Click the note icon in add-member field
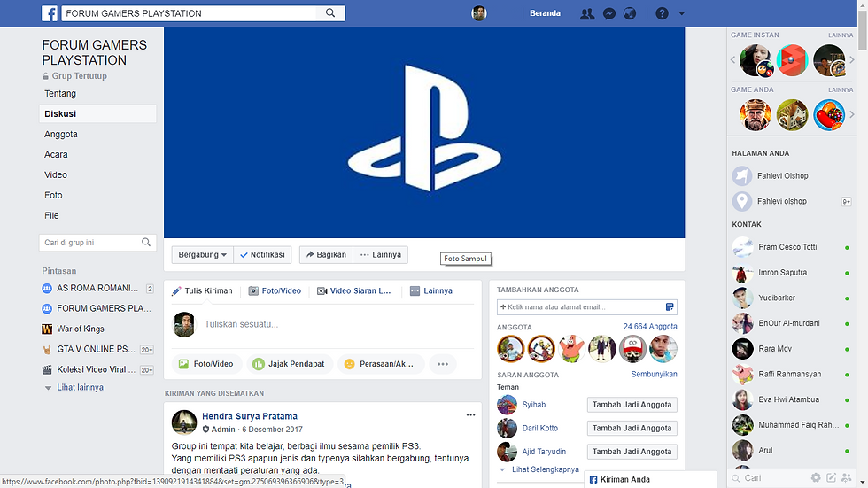This screenshot has width=868, height=488. [670, 307]
